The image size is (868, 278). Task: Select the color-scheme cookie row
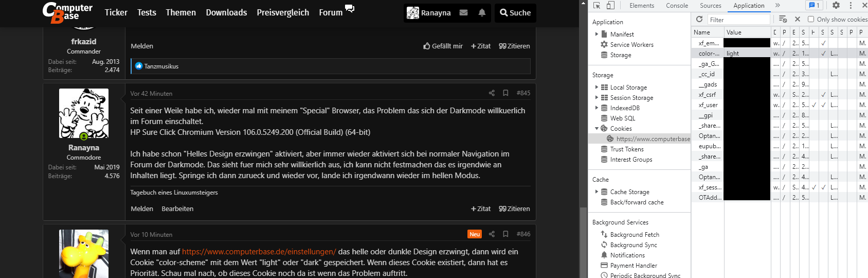click(x=780, y=54)
